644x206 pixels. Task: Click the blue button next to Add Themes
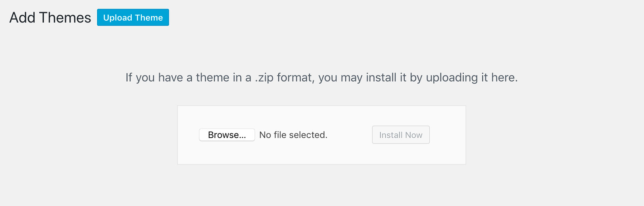pos(133,18)
